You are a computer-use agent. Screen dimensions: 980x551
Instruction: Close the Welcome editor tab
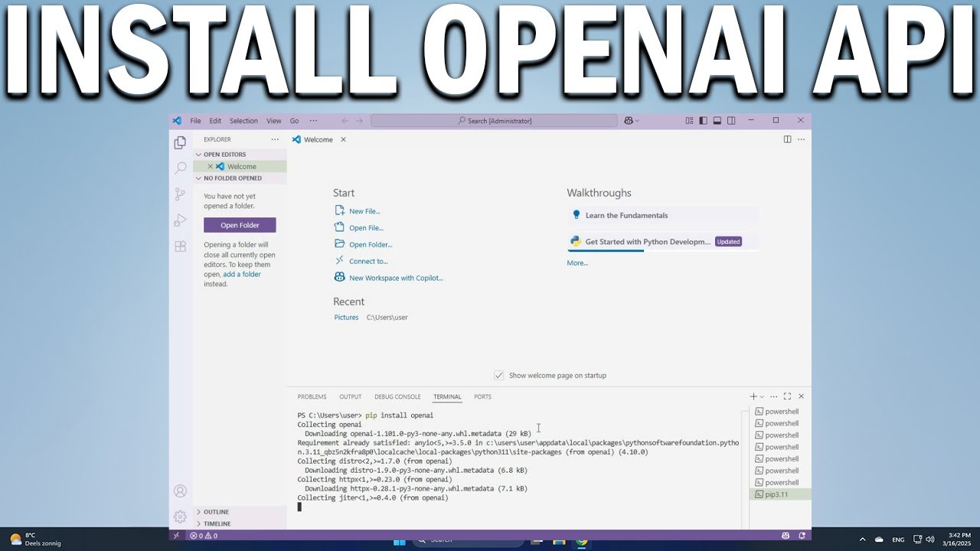(343, 139)
